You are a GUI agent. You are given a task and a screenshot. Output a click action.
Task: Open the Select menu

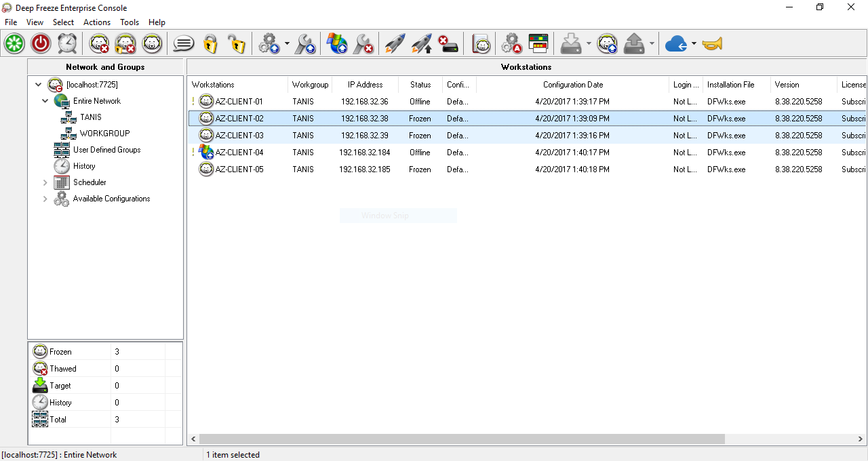tap(63, 22)
